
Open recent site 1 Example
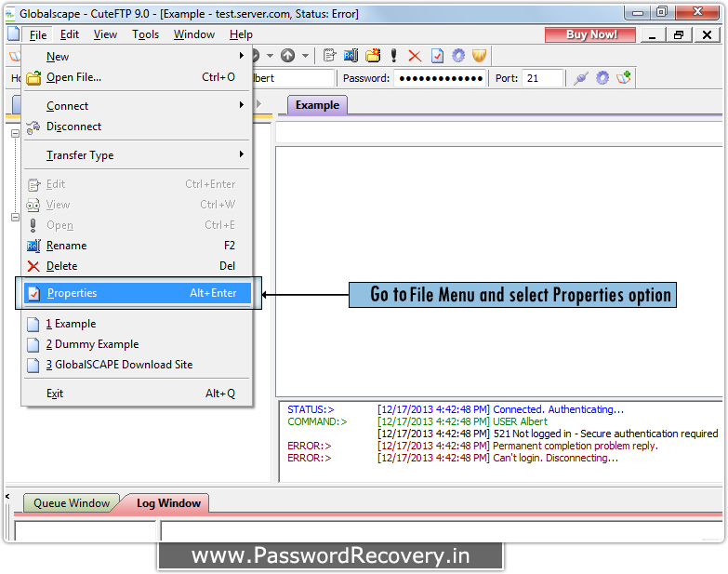(x=138, y=324)
